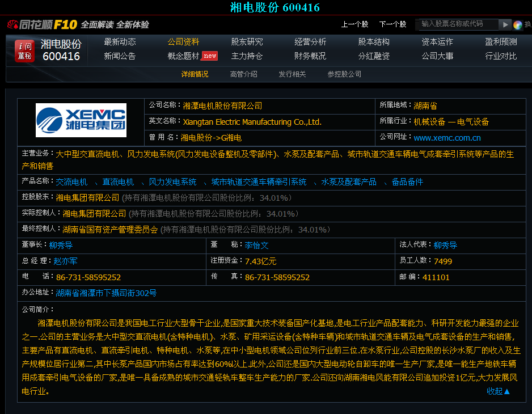
Task: Click the 同花顺 F10 logo
Action: (x=43, y=24)
